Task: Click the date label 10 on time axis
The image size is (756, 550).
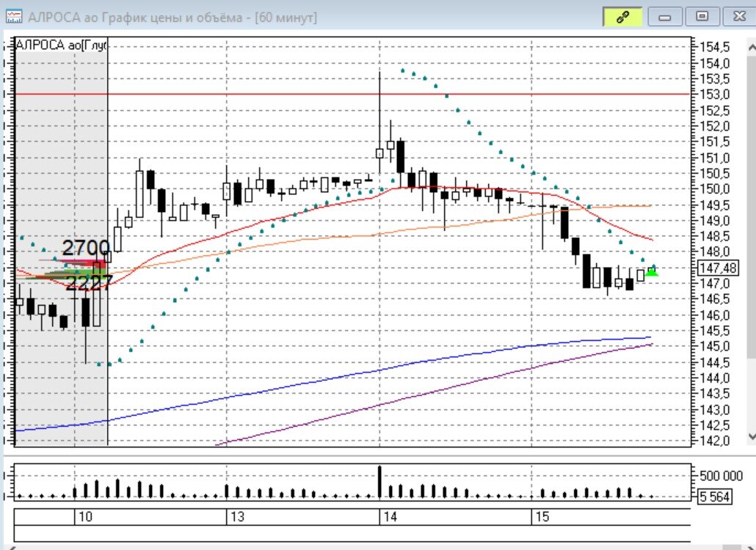Action: 85,517
